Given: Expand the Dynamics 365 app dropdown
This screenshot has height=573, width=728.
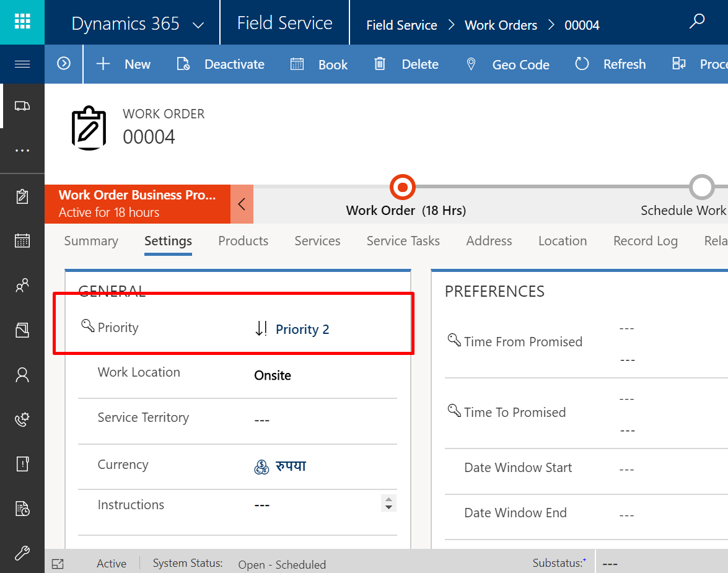Looking at the screenshot, I should (x=198, y=25).
